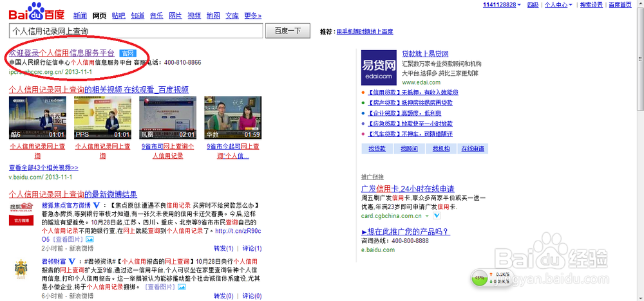Click the 易贷网 edai.com logo
The image size is (644, 301).
[x=379, y=67]
